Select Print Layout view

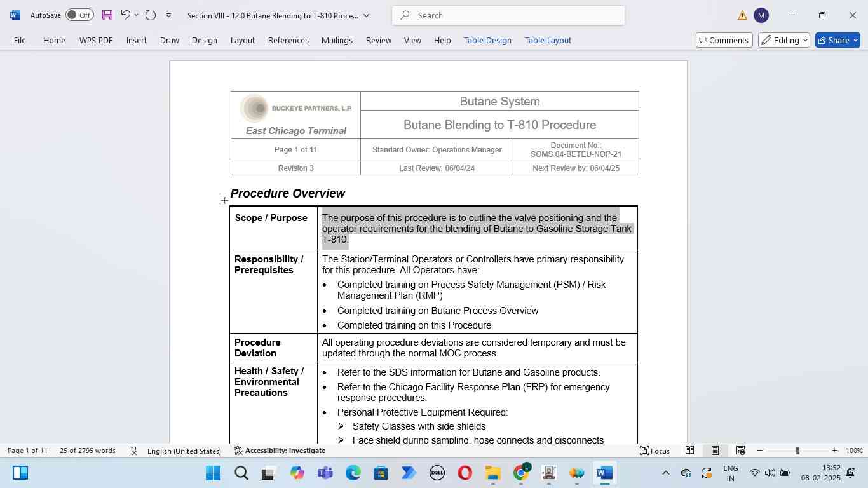[715, 451]
